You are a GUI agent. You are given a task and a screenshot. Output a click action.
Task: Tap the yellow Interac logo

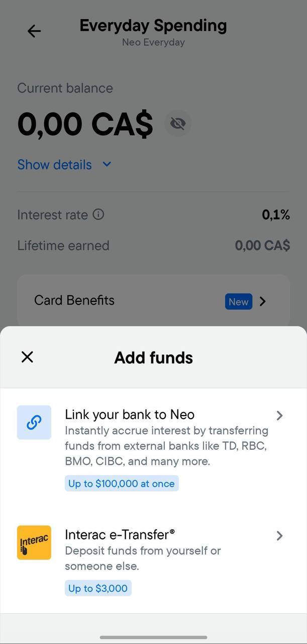34,542
